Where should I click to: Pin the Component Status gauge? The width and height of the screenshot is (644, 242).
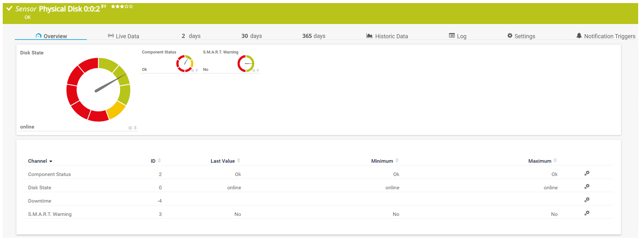(x=197, y=70)
